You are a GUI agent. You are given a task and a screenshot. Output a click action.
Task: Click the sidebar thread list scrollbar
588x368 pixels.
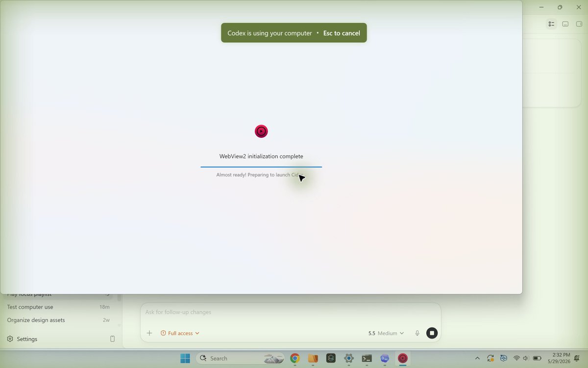tap(119, 297)
